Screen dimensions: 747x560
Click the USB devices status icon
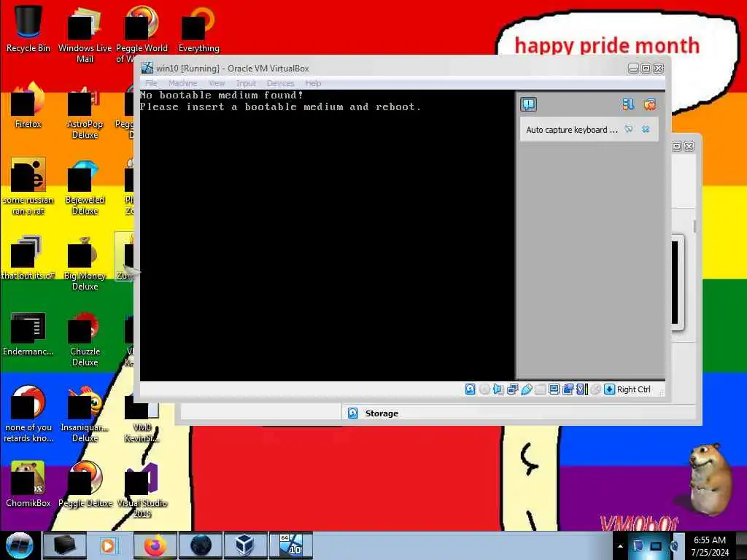coord(526,389)
